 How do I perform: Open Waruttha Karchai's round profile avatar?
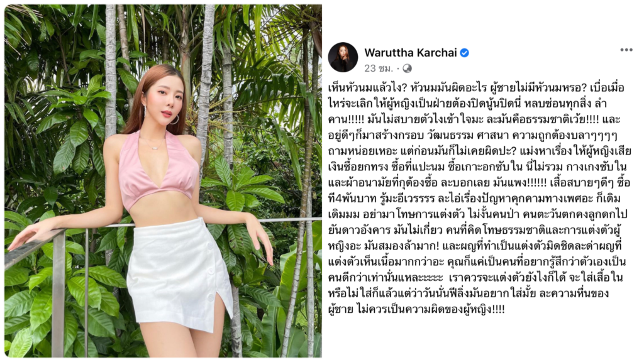click(343, 57)
